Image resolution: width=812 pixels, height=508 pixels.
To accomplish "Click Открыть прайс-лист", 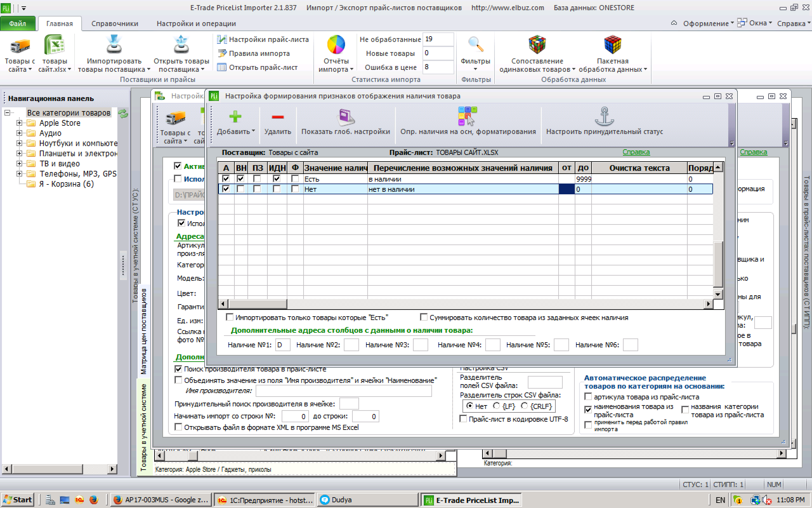I will (257, 67).
